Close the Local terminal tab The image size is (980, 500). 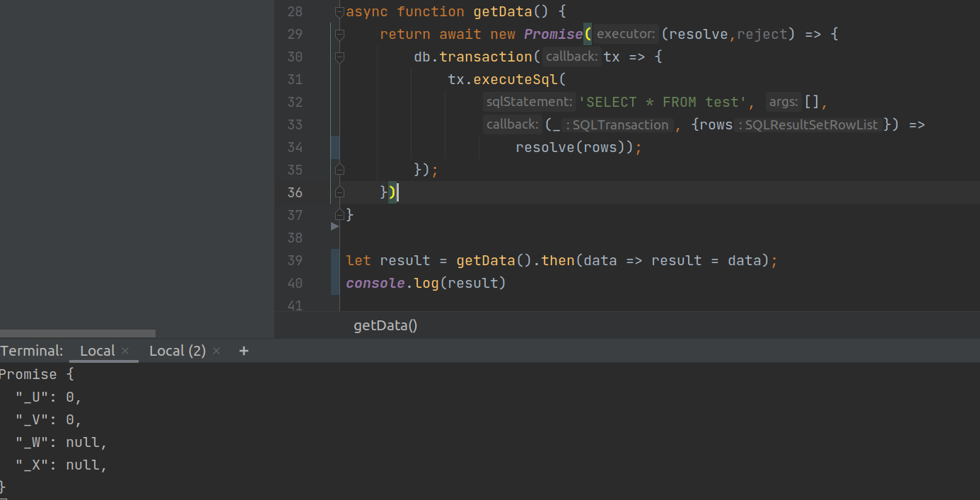[125, 351]
